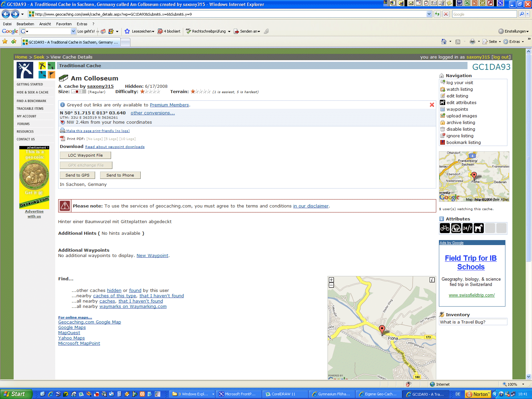Expand the search provider dropdown arrow
Viewport: 532px width, 399px height.
(528, 14)
